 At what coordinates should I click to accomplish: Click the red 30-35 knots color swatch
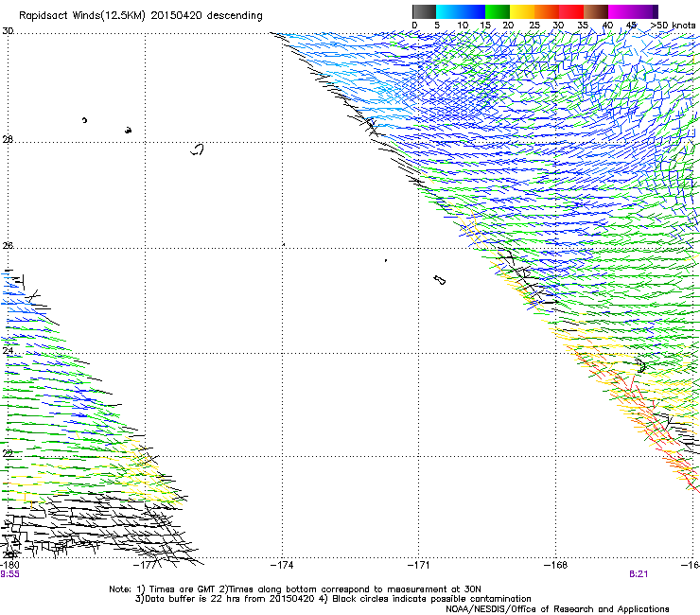pyautogui.click(x=571, y=11)
